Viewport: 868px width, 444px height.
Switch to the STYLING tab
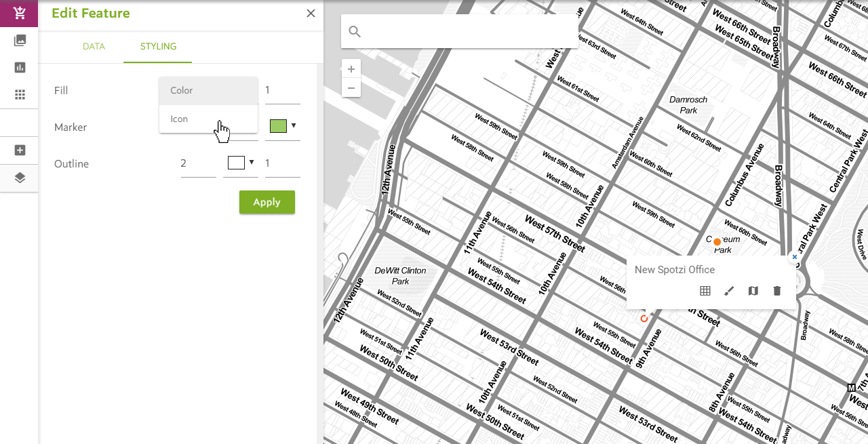158,47
